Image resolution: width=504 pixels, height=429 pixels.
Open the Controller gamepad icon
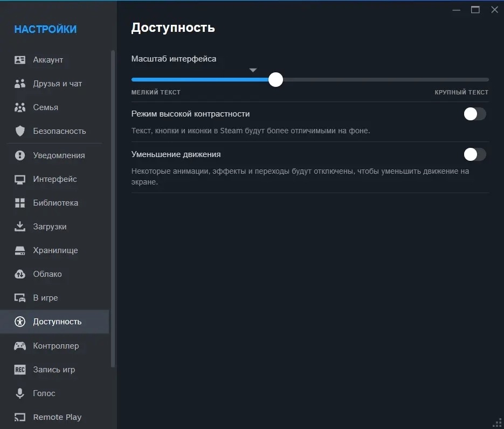(x=20, y=346)
